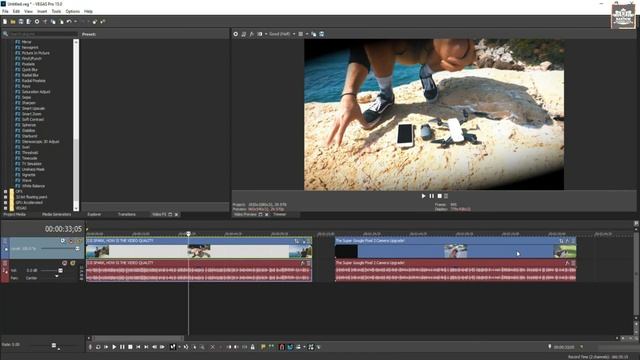The height and width of the screenshot is (360, 640).
Task: Select the Envelope Edit tool
Action: pos(186,347)
